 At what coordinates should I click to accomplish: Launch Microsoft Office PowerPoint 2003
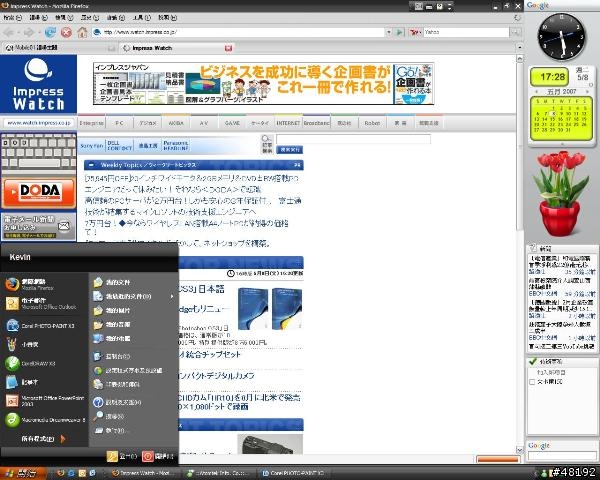point(44,400)
